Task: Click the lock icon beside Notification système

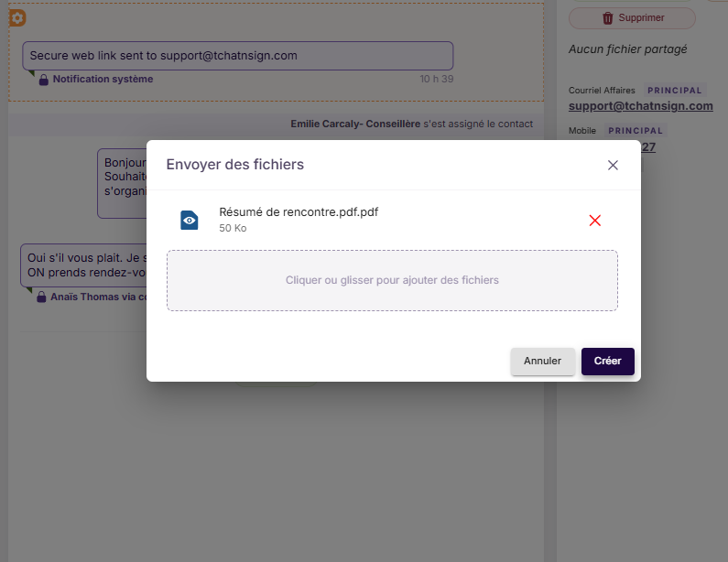Action: coord(44,80)
